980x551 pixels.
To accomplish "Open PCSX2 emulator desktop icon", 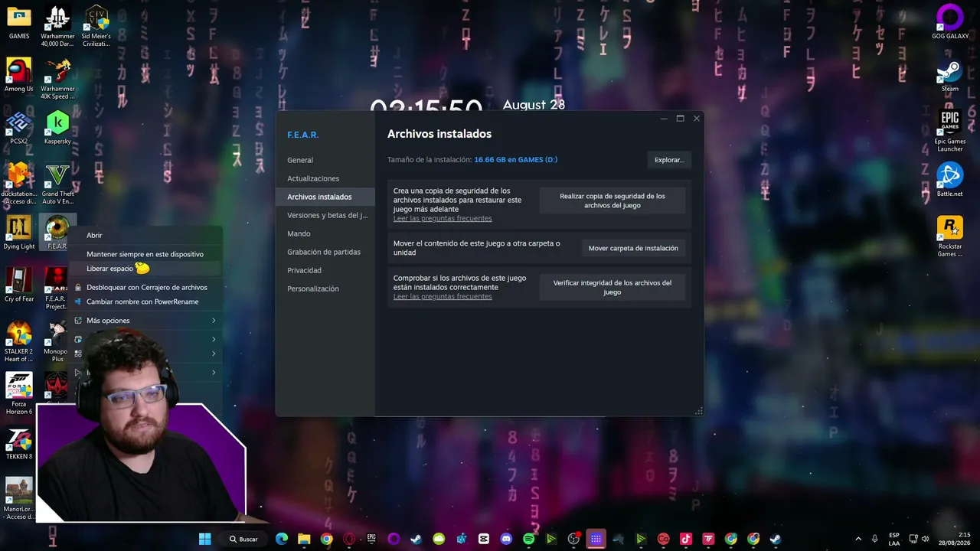I will [19, 128].
